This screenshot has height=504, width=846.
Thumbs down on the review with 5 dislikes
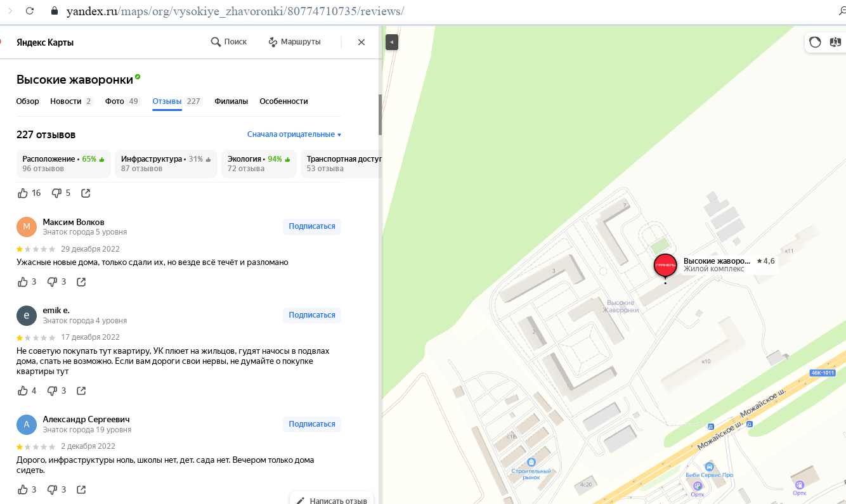click(x=56, y=193)
